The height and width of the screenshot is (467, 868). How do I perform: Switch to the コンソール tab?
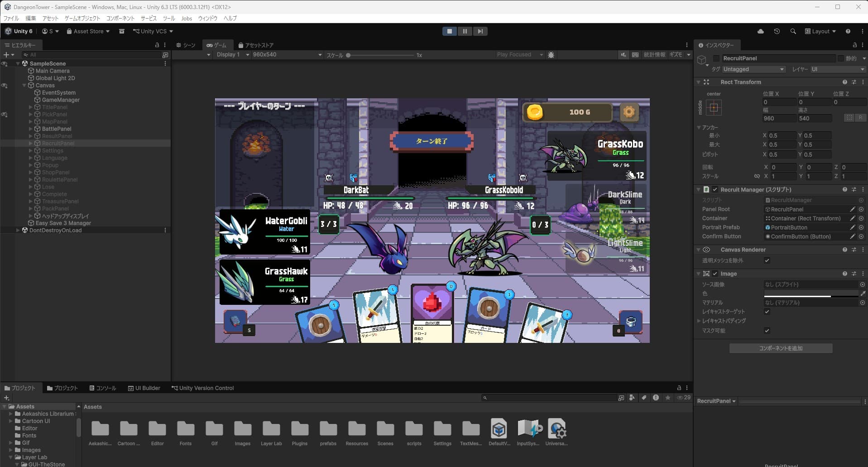(x=103, y=388)
